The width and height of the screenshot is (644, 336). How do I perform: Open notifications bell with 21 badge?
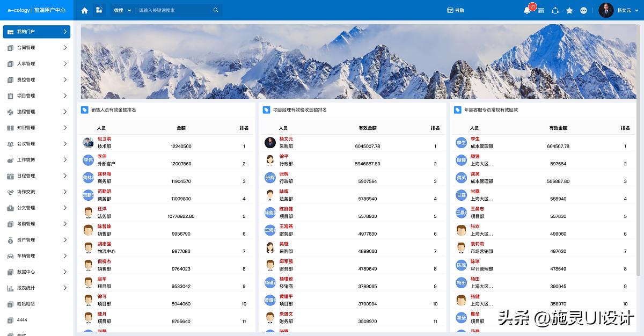point(528,10)
